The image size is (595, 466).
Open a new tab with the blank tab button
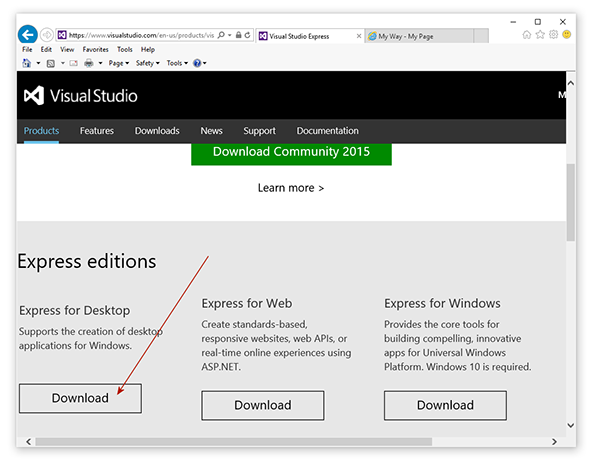coord(481,36)
